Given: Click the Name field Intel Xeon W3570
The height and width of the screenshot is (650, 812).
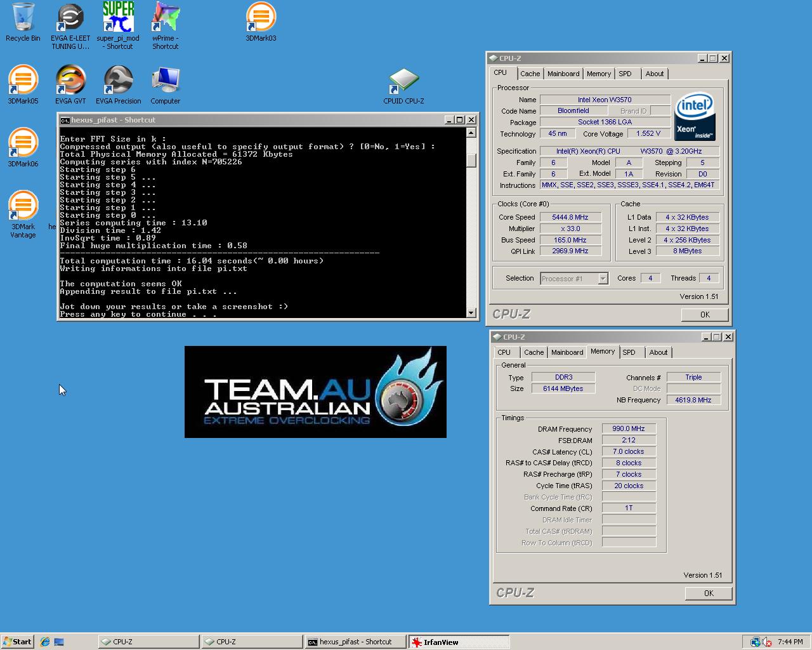Looking at the screenshot, I should pos(605,100).
